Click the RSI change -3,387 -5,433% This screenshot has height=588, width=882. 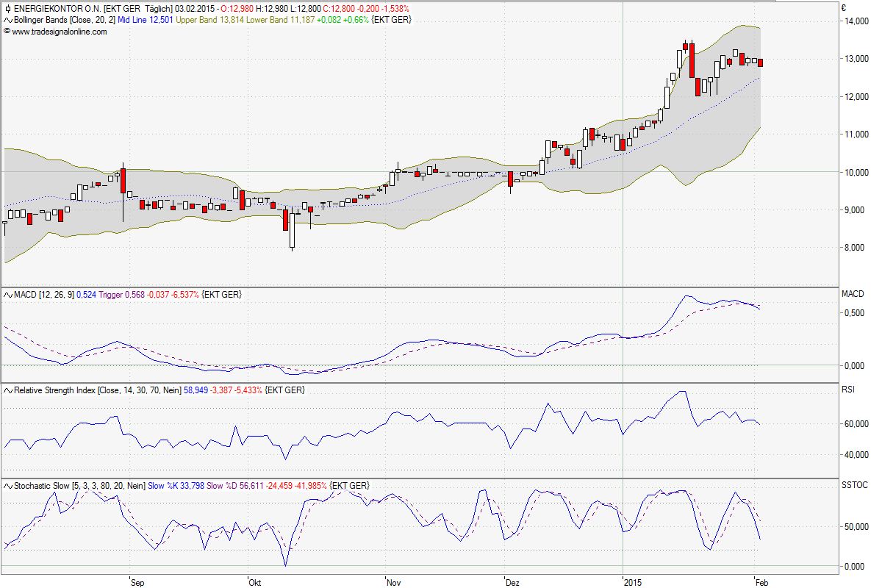click(x=236, y=390)
